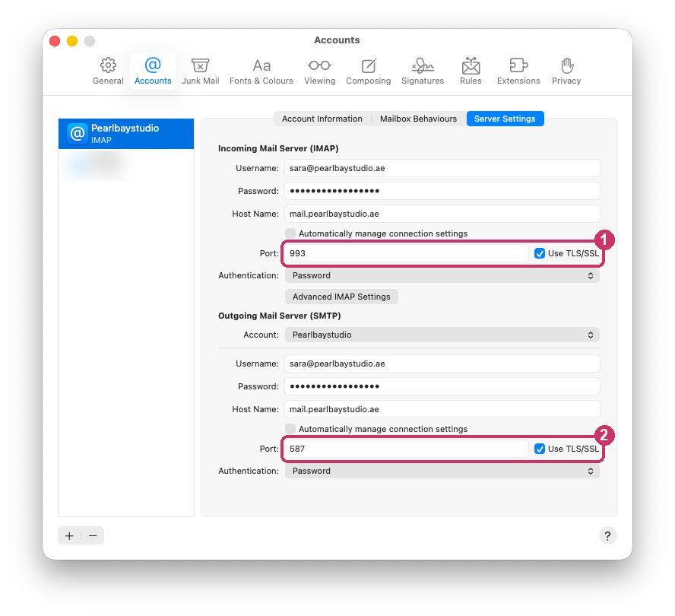The width and height of the screenshot is (675, 616).
Task: Focus the outgoing SMTP password field
Action: coord(442,387)
